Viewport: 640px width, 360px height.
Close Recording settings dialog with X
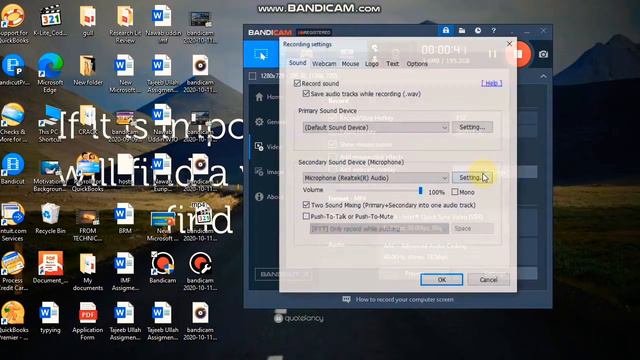[x=509, y=44]
